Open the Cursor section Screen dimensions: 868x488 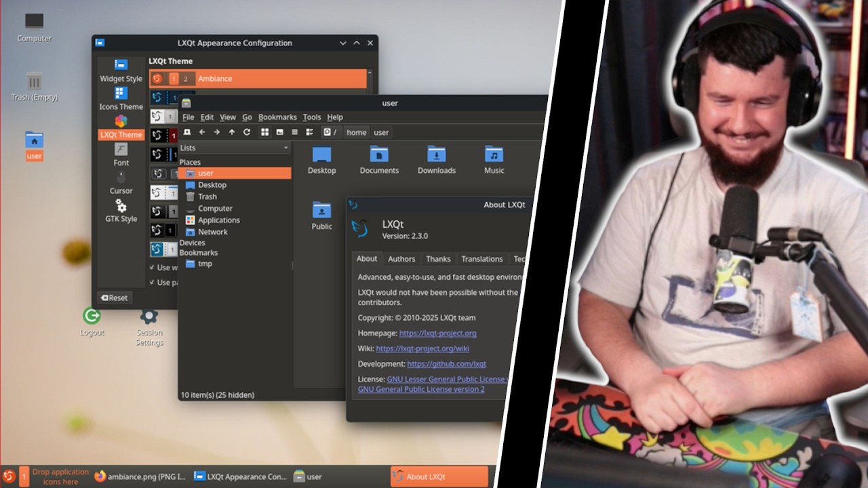click(121, 183)
